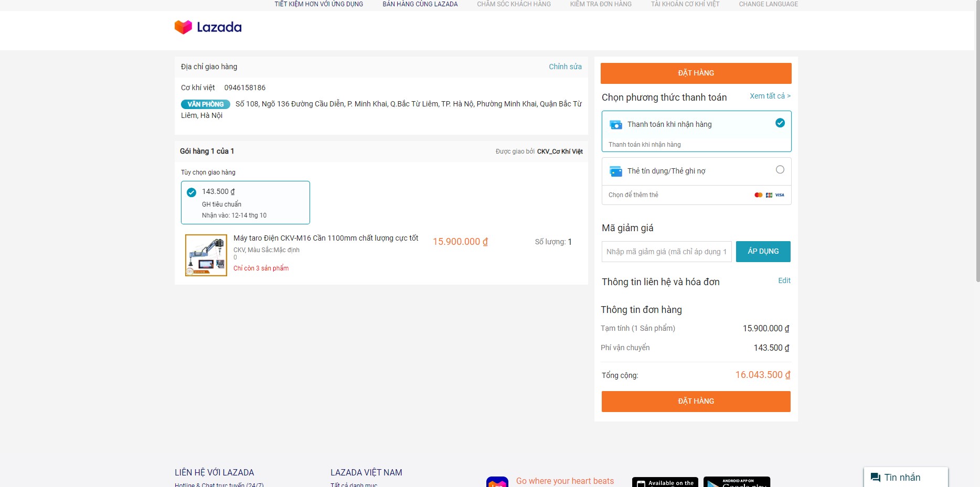
Task: Open the Android Google Play badge
Action: (x=737, y=482)
